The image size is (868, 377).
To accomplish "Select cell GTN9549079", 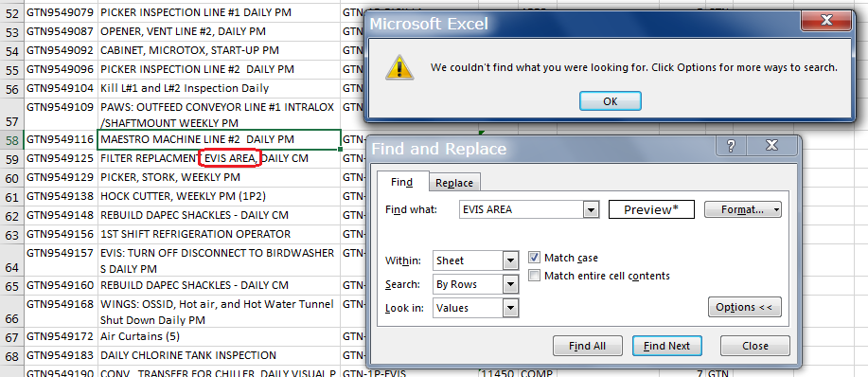I will click(61, 12).
